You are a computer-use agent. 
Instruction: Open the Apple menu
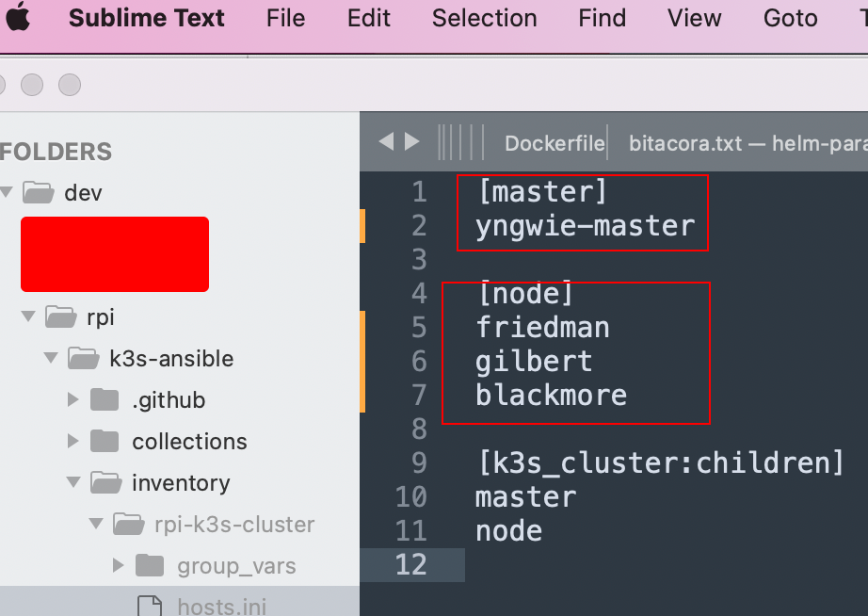[x=16, y=18]
